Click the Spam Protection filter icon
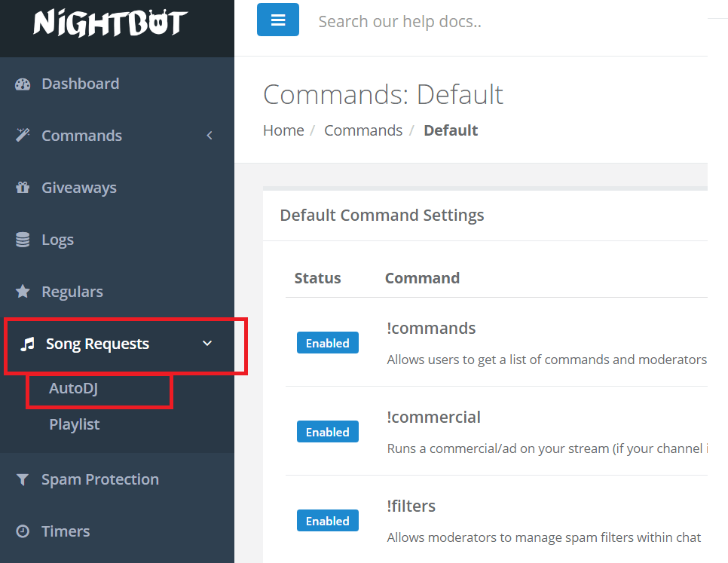 pos(23,479)
